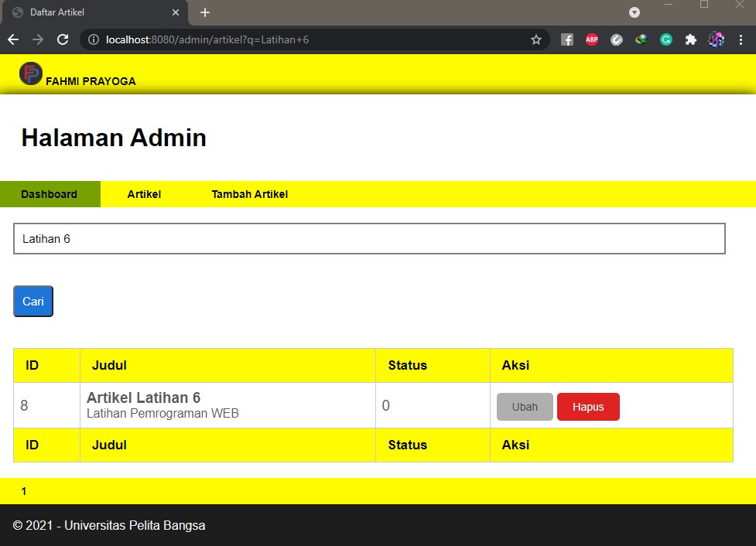The image size is (756, 546).
Task: Open the Adblock Plus extension icon
Action: click(x=592, y=39)
